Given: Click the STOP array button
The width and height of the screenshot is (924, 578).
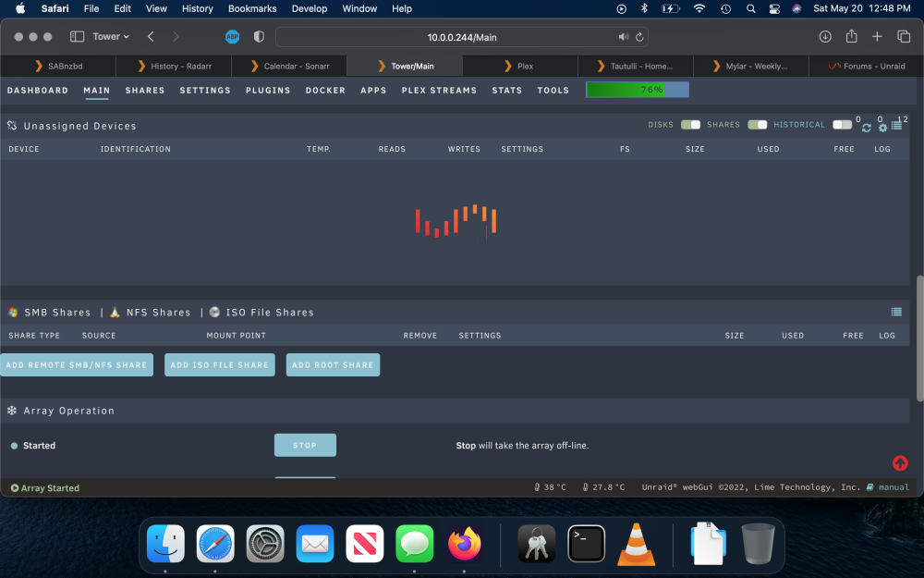Looking at the screenshot, I should [305, 446].
